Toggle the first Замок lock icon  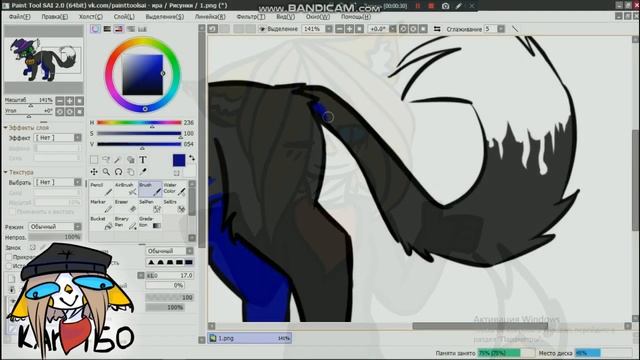33,247
